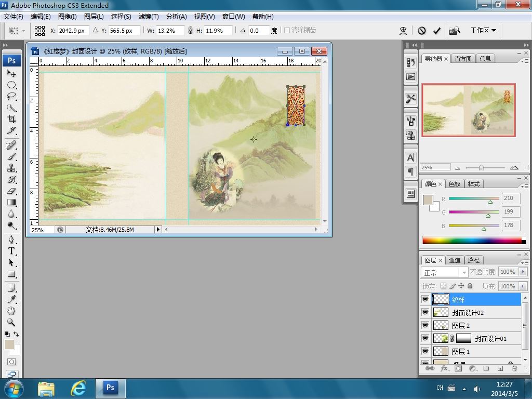Open the opacity 不透明度 slider arrow
Image resolution: width=532 pixels, height=399 pixels.
coord(523,272)
